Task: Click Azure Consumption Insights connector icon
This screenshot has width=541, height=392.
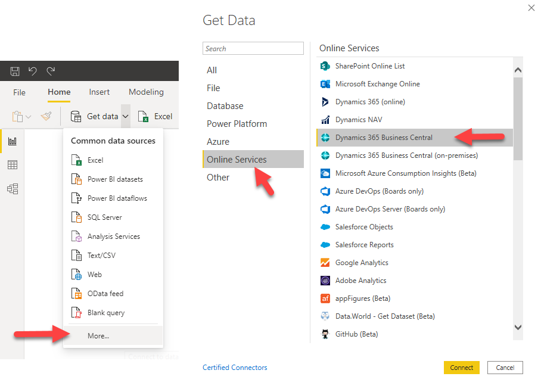Action: coord(325,173)
